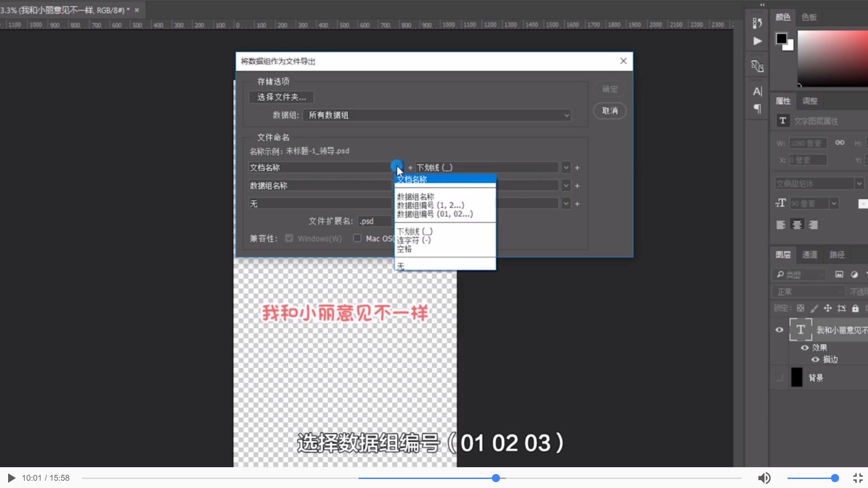Viewport: 868px width, 488px height.
Task: Select 数据组编号 (01, 02...) from menu
Action: coord(435,214)
